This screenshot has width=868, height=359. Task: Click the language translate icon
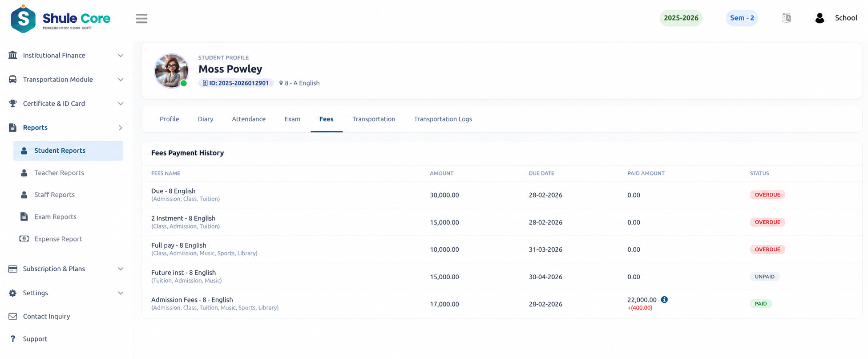tap(786, 18)
